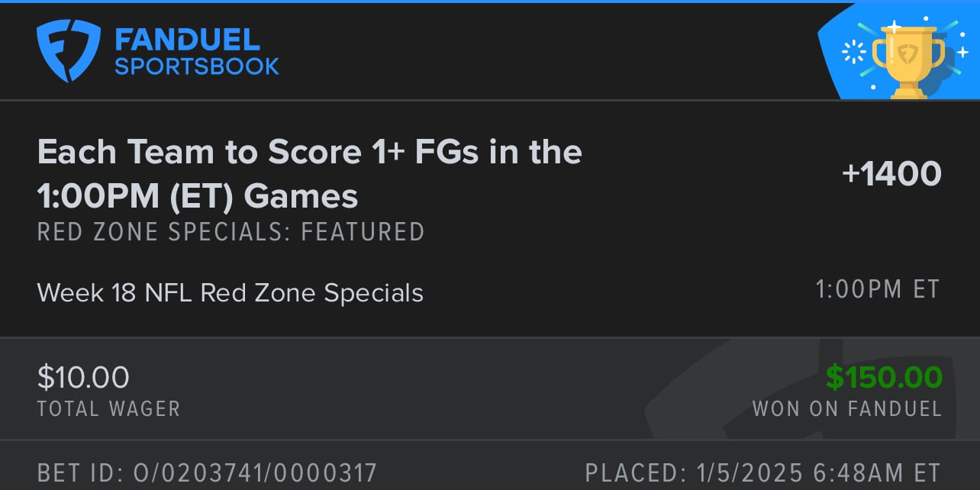The height and width of the screenshot is (490, 980).
Task: Click the green $150.00 winnings amount
Action: pyautogui.click(x=884, y=377)
